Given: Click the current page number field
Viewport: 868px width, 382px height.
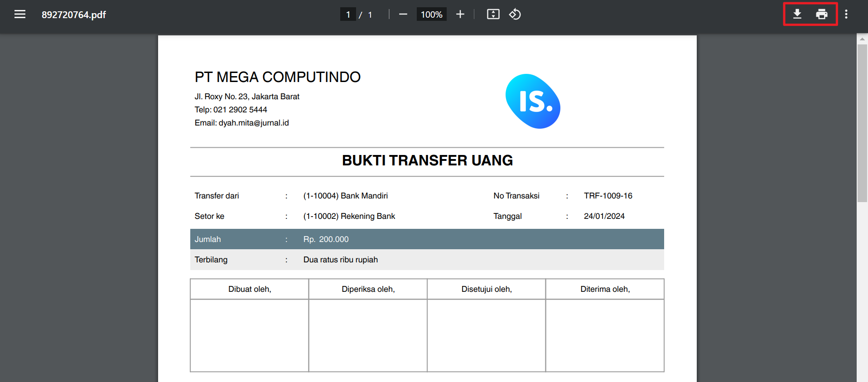Looking at the screenshot, I should pyautogui.click(x=348, y=15).
